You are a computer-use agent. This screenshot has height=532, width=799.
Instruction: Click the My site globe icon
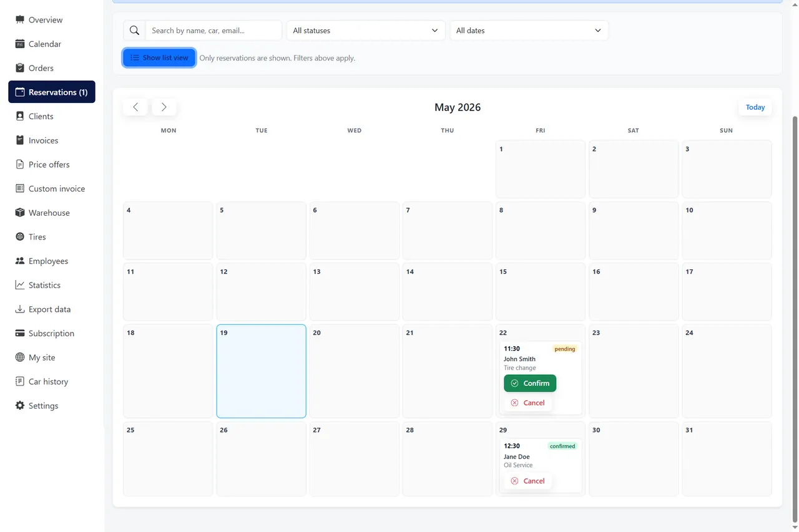click(20, 357)
